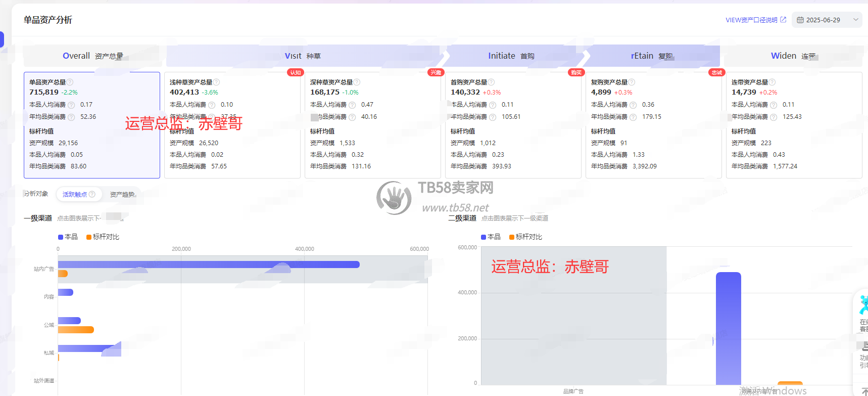This screenshot has height=396, width=868.
Task: Open the external link icon beside VIEW资产口径说明
Action: pyautogui.click(x=783, y=20)
